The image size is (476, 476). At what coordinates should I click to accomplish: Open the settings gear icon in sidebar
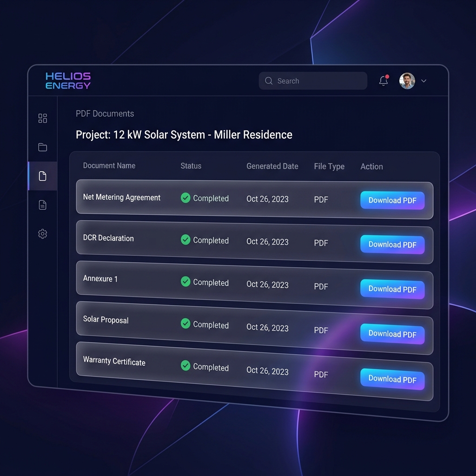click(42, 234)
